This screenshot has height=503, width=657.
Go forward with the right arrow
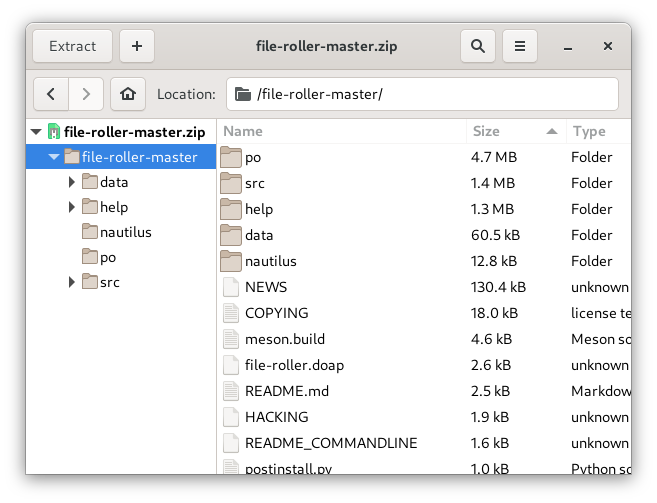click(86, 94)
